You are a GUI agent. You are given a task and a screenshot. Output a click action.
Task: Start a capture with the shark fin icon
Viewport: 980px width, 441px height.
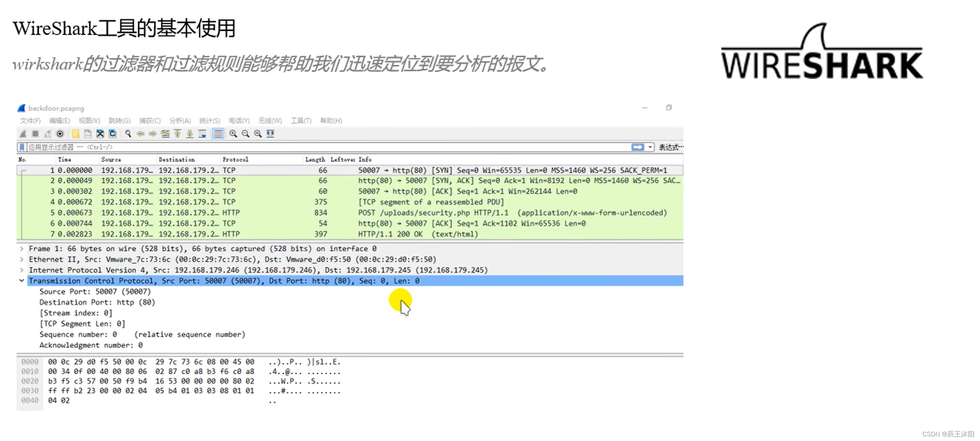pyautogui.click(x=23, y=134)
